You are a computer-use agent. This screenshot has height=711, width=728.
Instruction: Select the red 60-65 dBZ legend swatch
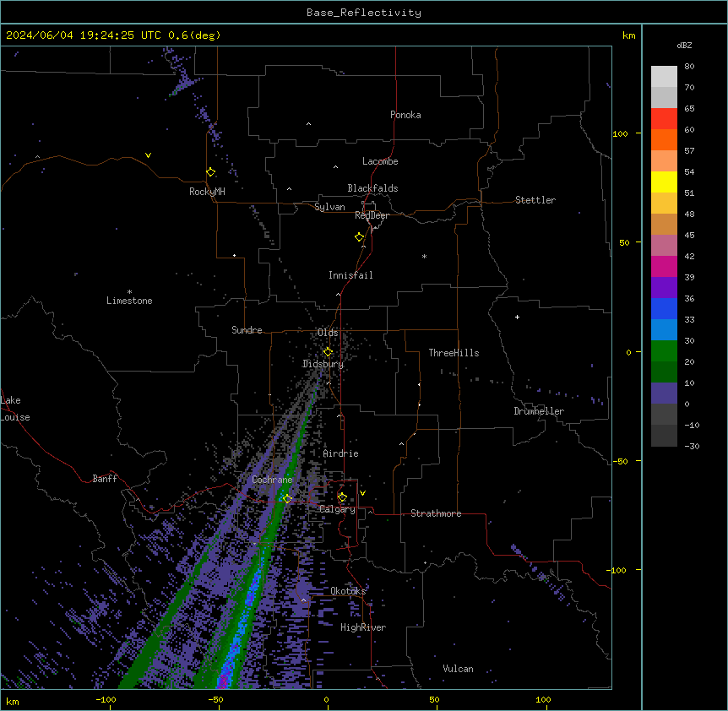pyautogui.click(x=664, y=119)
